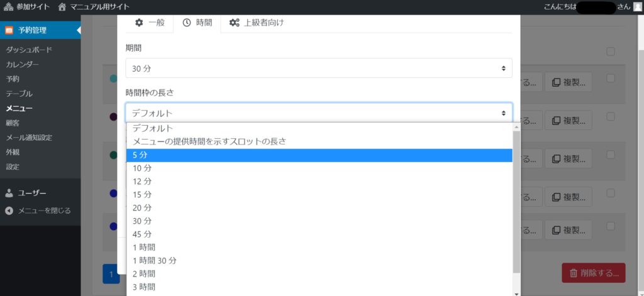Open the 期間 dropdown showing 30 分
This screenshot has height=296, width=644.
click(319, 68)
